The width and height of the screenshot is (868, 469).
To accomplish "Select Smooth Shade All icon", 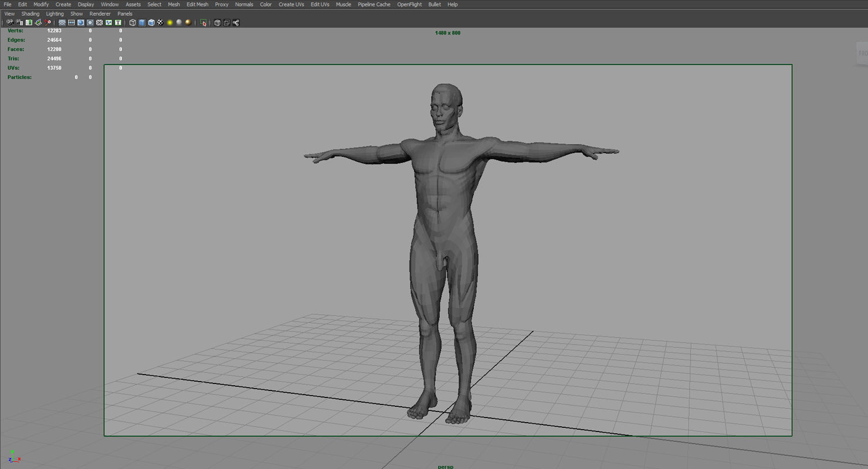I will [x=142, y=22].
